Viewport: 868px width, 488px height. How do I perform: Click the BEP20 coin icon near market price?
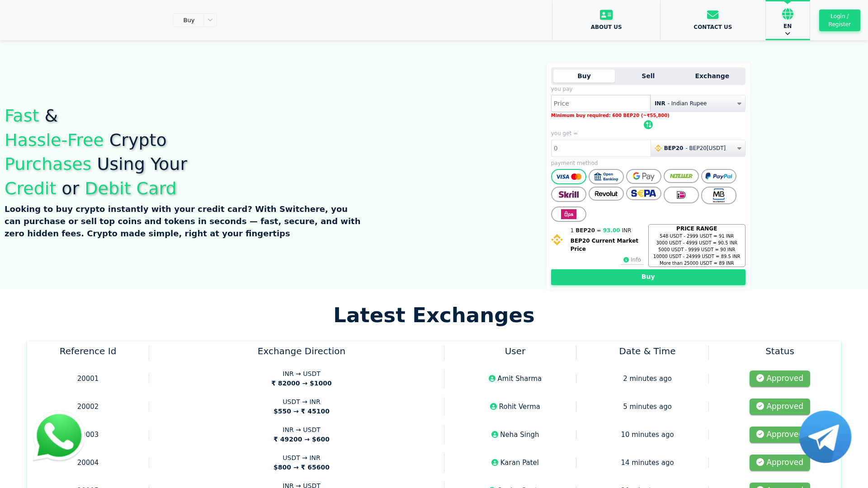(557, 239)
